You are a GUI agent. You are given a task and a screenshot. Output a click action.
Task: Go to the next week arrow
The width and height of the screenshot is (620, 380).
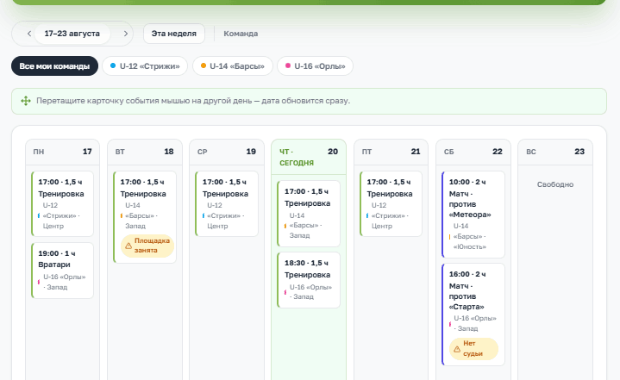(126, 34)
